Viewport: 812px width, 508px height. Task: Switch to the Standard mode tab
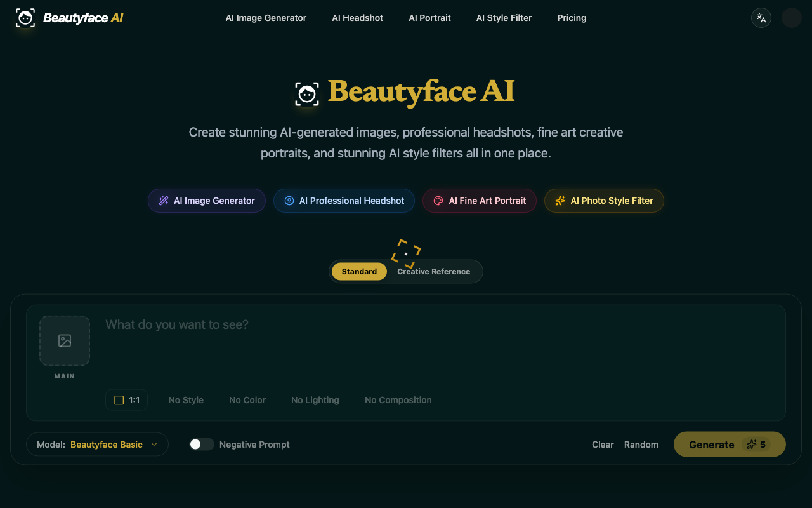click(x=359, y=271)
